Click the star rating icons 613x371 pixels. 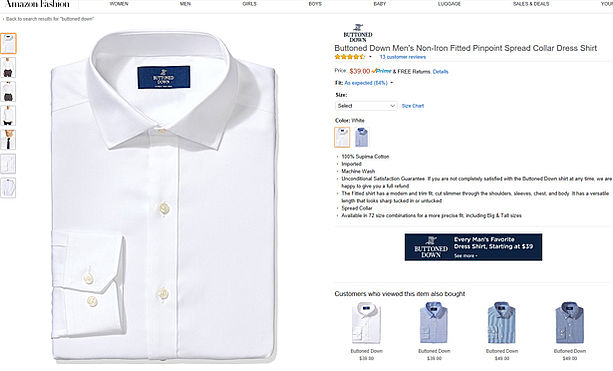[350, 57]
